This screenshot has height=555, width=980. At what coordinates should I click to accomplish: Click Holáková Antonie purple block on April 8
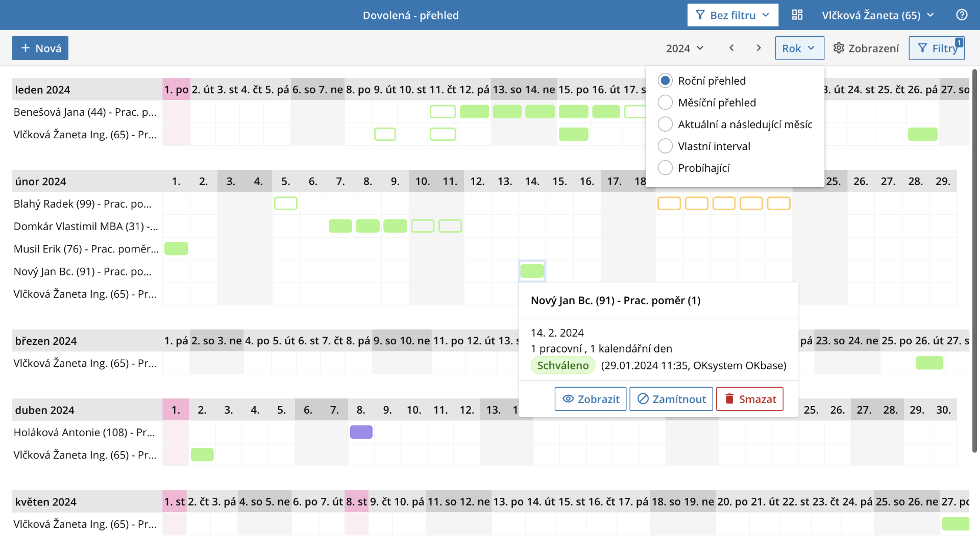tap(361, 432)
